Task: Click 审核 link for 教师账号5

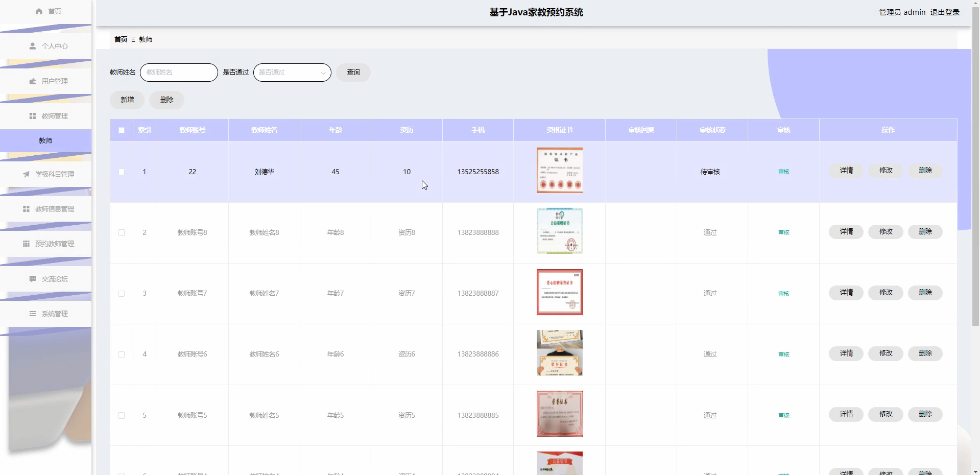Action: coord(784,415)
